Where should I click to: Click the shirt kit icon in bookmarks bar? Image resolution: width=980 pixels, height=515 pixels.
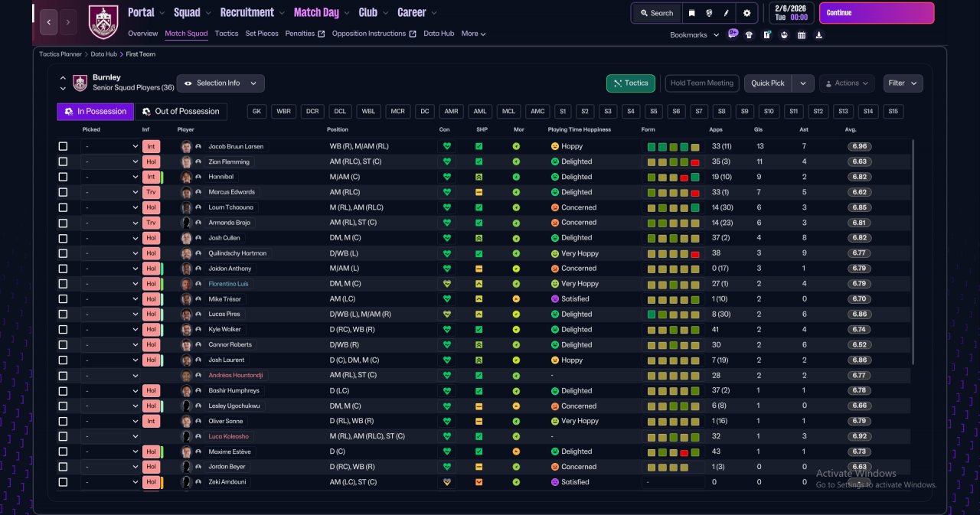[x=749, y=34]
